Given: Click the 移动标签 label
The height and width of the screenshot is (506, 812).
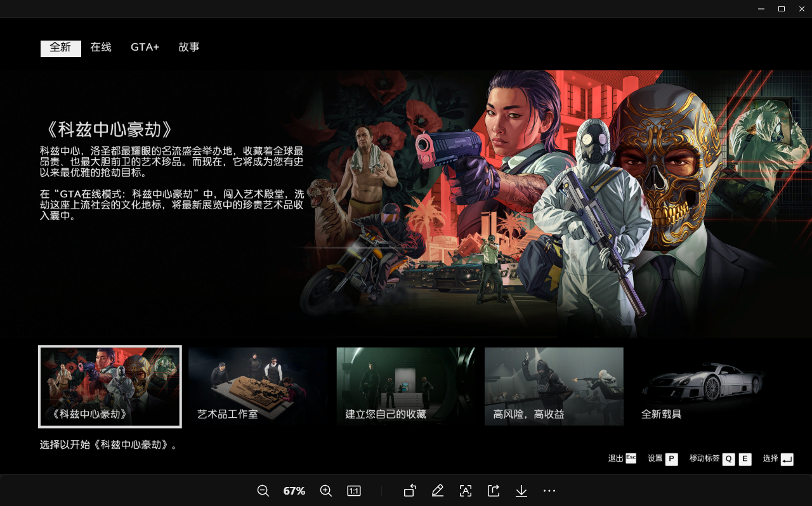Looking at the screenshot, I should point(705,458).
